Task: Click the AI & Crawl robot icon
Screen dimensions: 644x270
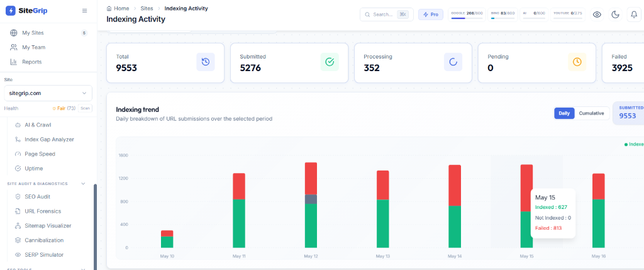Action: coord(18,125)
